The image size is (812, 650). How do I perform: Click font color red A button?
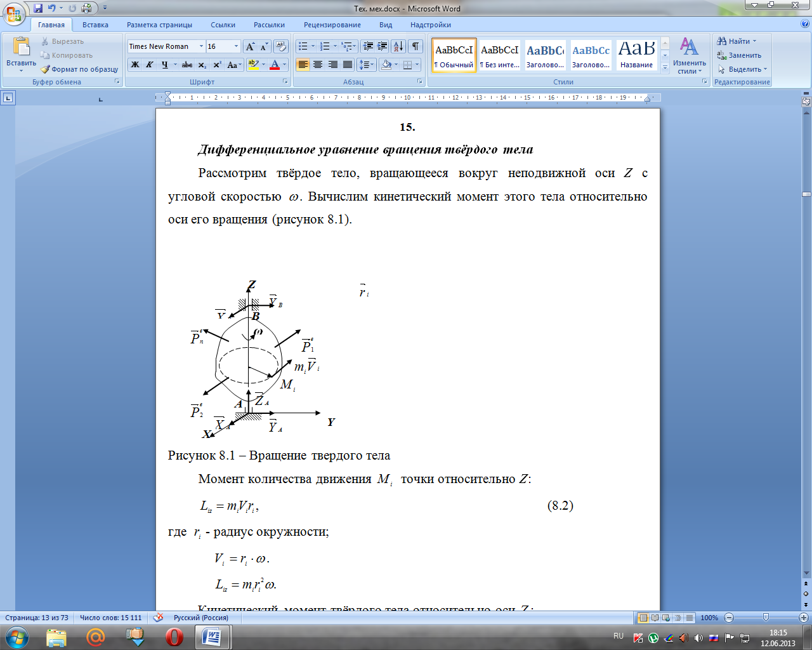point(275,65)
